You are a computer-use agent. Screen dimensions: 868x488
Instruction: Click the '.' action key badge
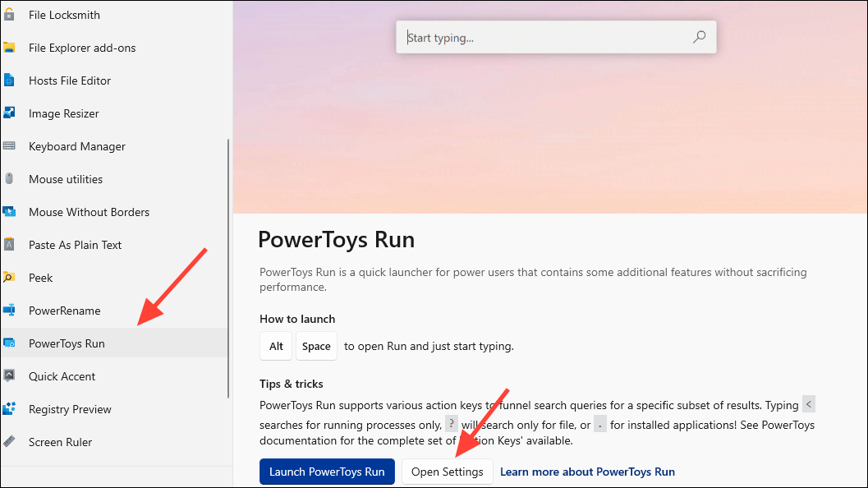click(600, 424)
